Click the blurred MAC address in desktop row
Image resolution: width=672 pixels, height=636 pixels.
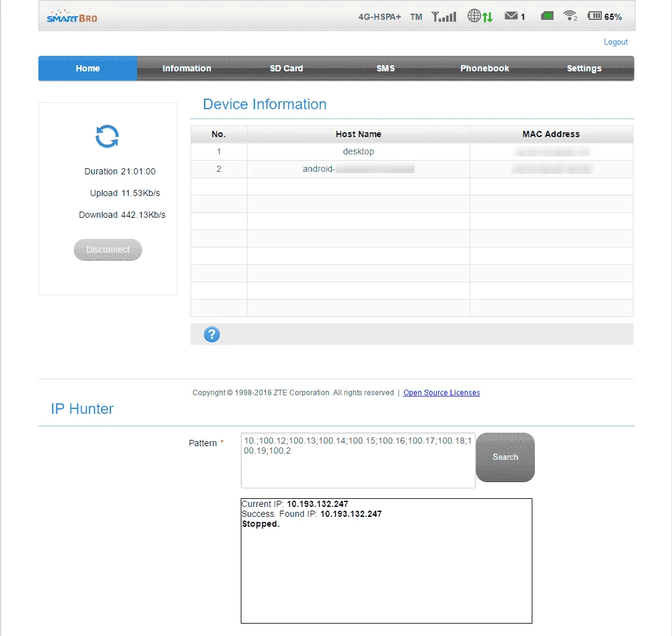[552, 151]
